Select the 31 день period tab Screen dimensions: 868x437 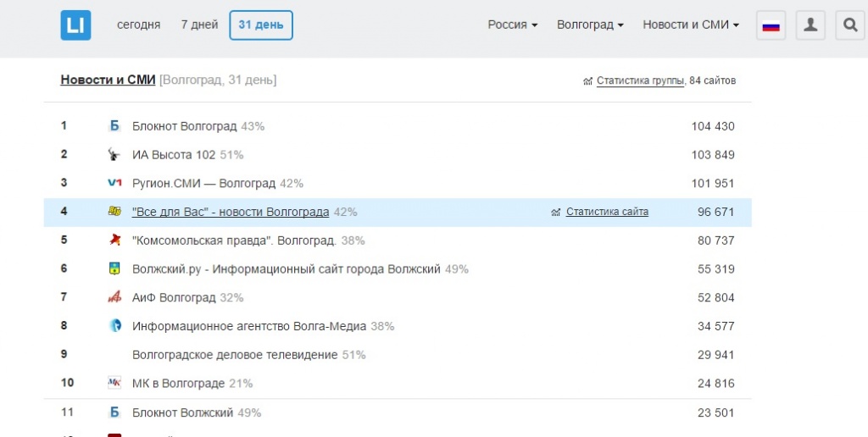click(x=261, y=25)
